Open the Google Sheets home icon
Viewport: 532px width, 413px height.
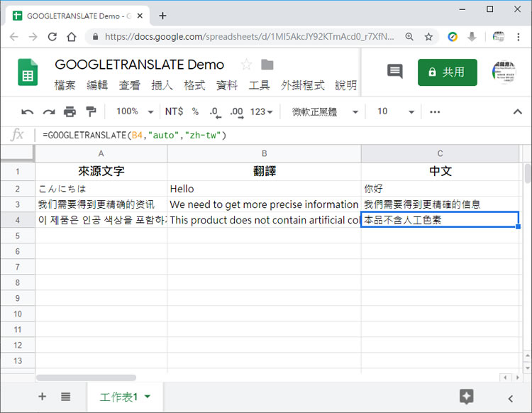pos(28,72)
